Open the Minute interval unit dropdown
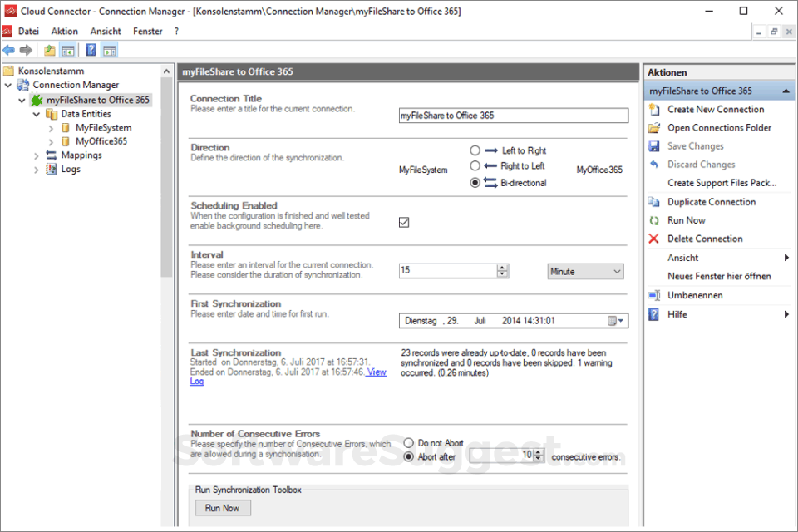The height and width of the screenshot is (532, 798). (x=585, y=272)
